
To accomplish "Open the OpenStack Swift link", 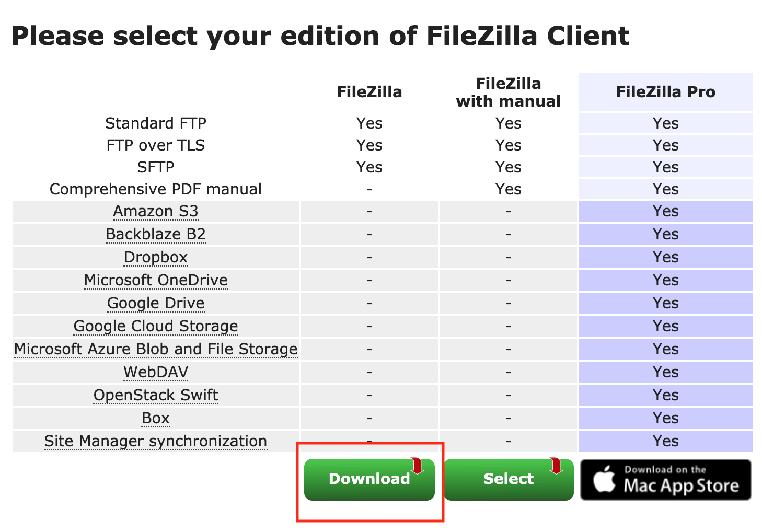I will (x=155, y=395).
